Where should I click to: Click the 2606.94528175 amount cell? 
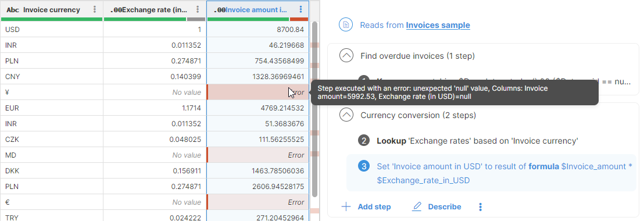(258, 187)
